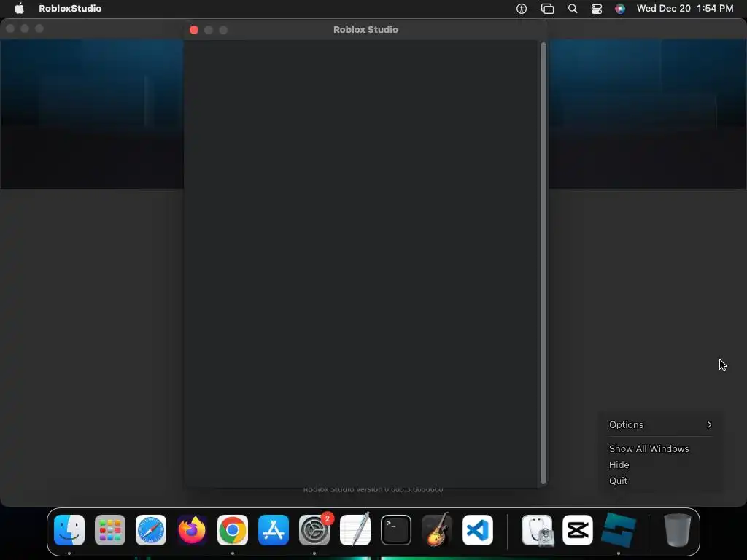Open the Apple menu
Image resolution: width=747 pixels, height=560 pixels.
point(19,8)
